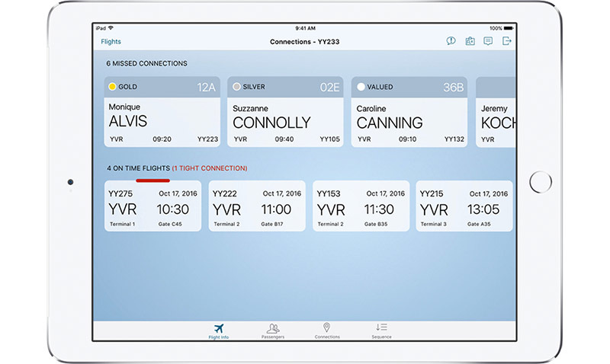Click 'Gate A35' on the YY215 card
Viewport: 610px width, 364px height.
[479, 224]
